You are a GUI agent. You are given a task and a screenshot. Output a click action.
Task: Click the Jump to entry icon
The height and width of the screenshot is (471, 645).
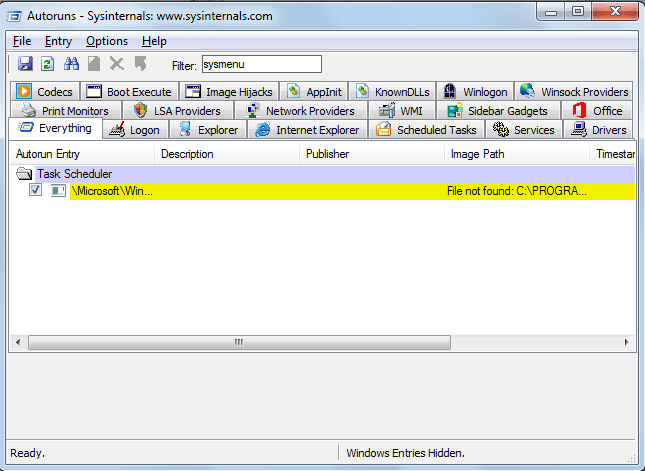tap(140, 64)
